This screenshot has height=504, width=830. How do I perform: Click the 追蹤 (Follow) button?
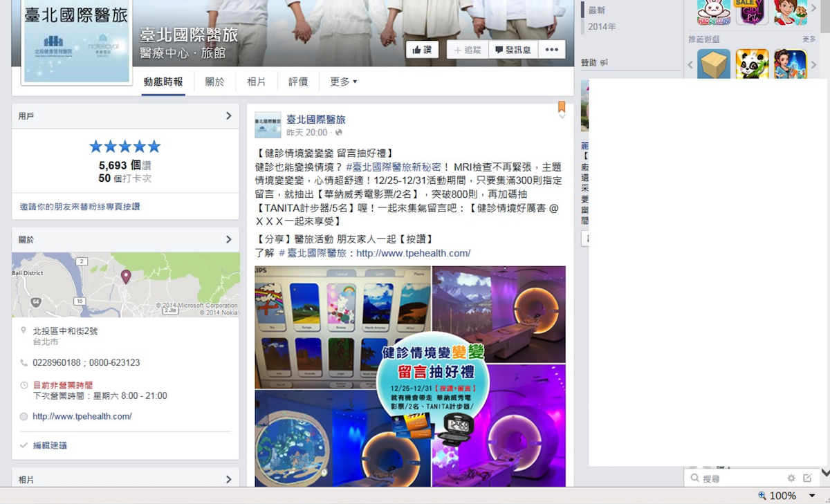coord(468,50)
